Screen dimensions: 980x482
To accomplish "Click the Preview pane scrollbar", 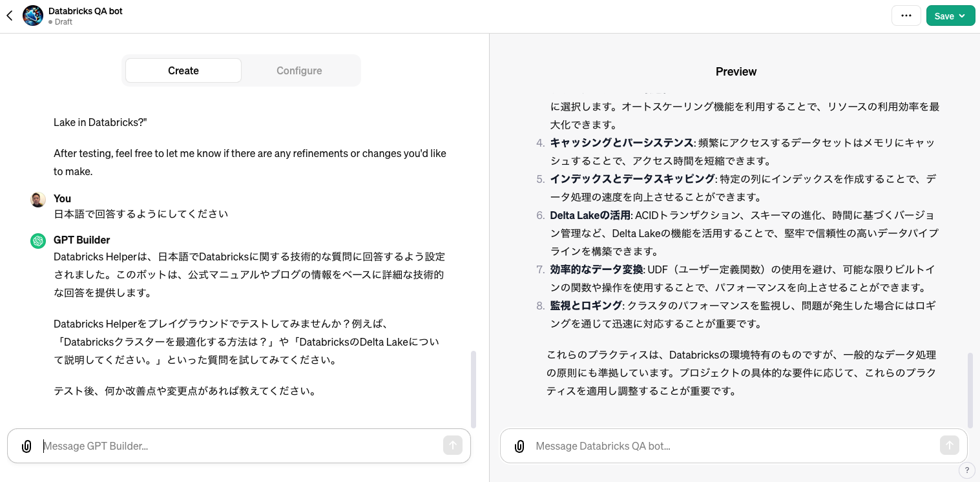I will pyautogui.click(x=969, y=388).
